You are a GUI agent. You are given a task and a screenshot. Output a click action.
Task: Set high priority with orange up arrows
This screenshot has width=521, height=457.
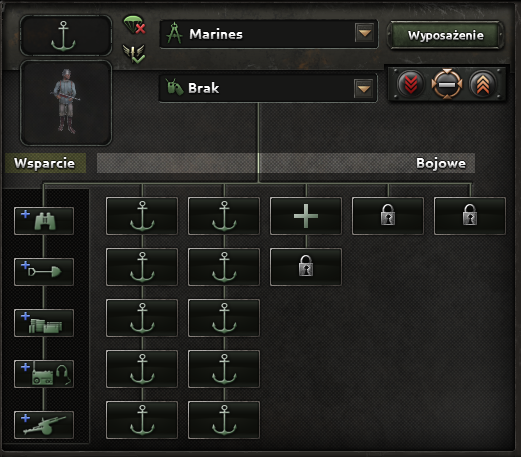482,84
